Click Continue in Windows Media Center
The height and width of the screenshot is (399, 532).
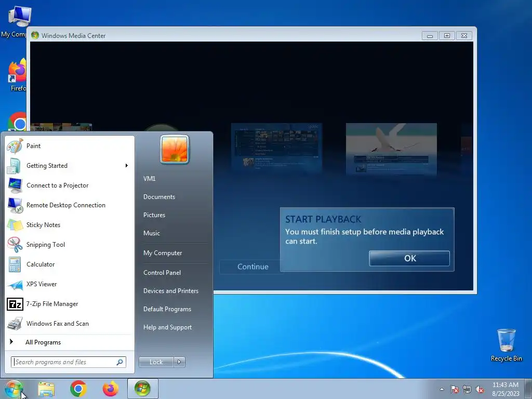253,267
